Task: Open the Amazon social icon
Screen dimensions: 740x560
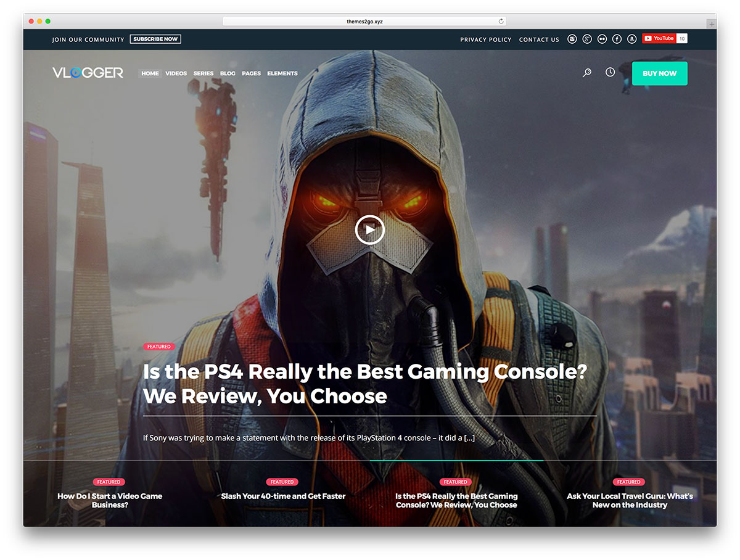Action: (x=631, y=39)
